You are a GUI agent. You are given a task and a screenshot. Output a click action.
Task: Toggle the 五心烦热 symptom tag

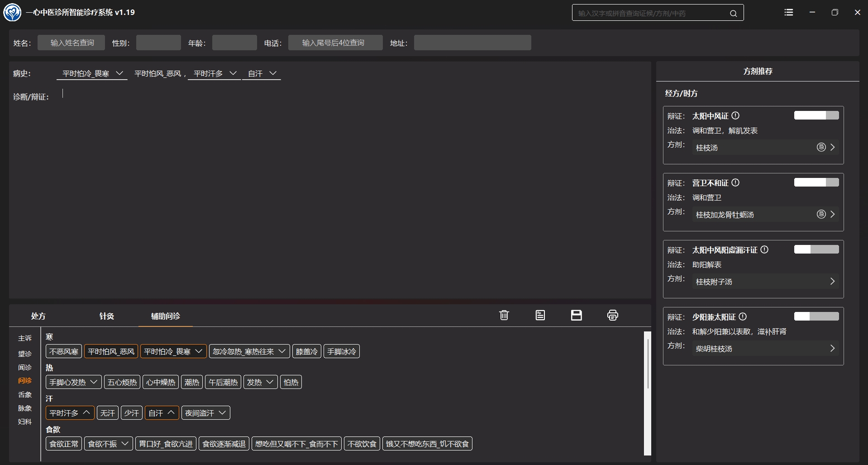click(x=122, y=382)
